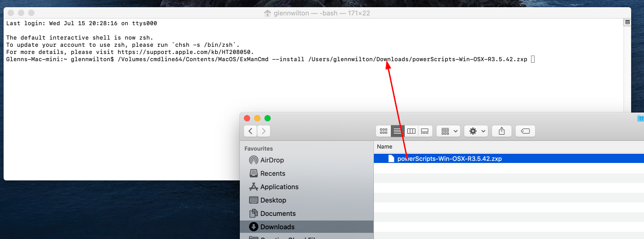The width and height of the screenshot is (644, 239).
Task: Click the home icon in Terminal title
Action: pyautogui.click(x=267, y=13)
